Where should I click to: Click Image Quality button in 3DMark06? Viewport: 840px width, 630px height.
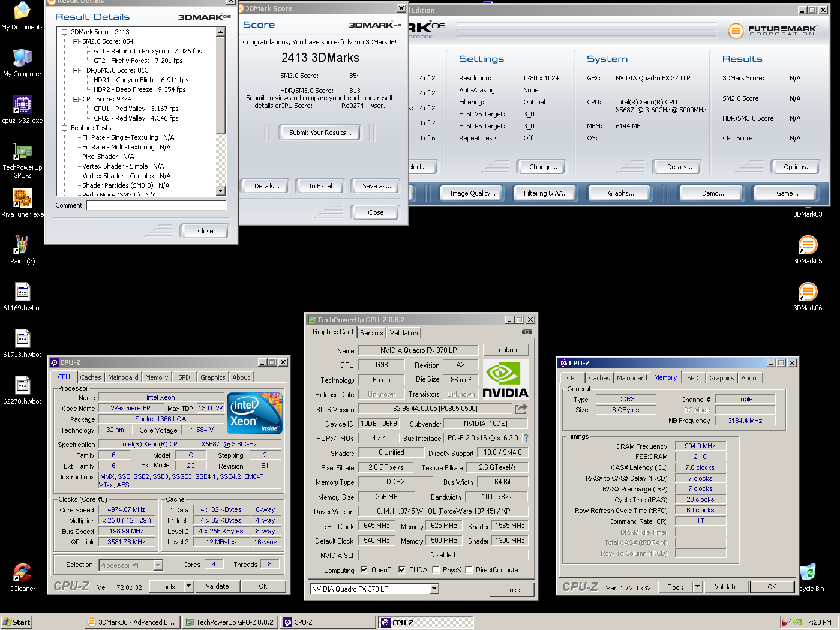coord(473,193)
